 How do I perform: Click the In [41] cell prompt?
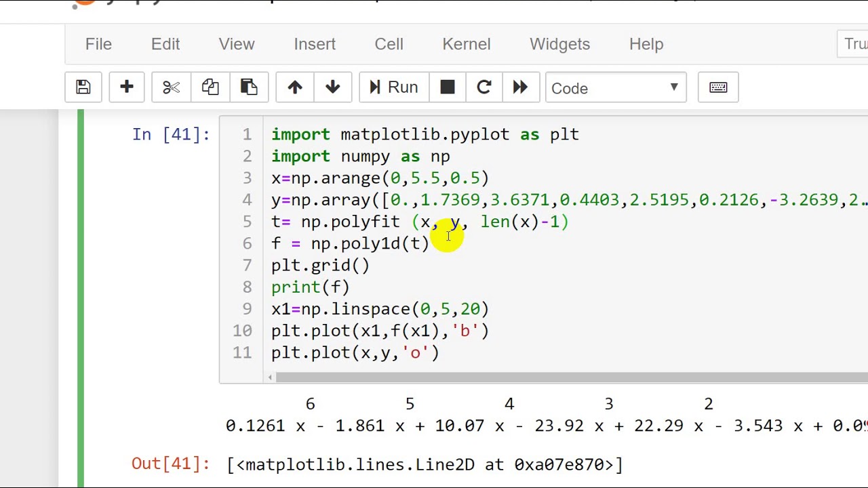coord(171,134)
